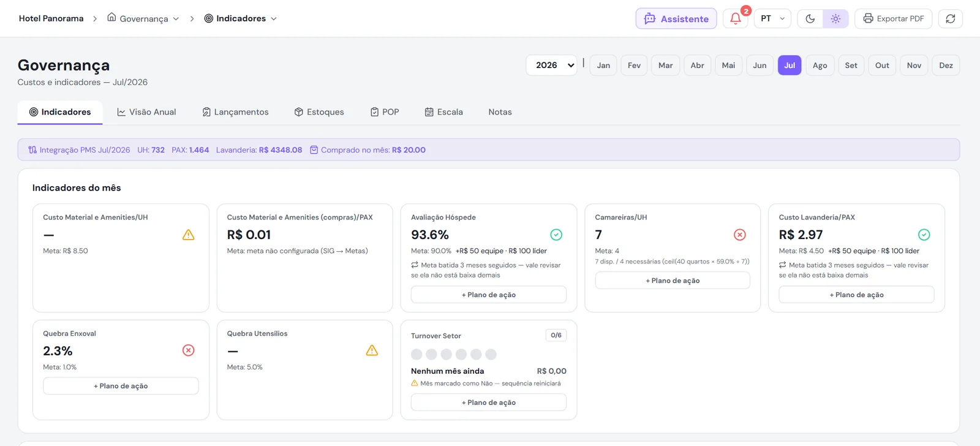Add Plano de ação for Avaliação Hóspede
The width and height of the screenshot is (980, 446).
[x=489, y=295]
